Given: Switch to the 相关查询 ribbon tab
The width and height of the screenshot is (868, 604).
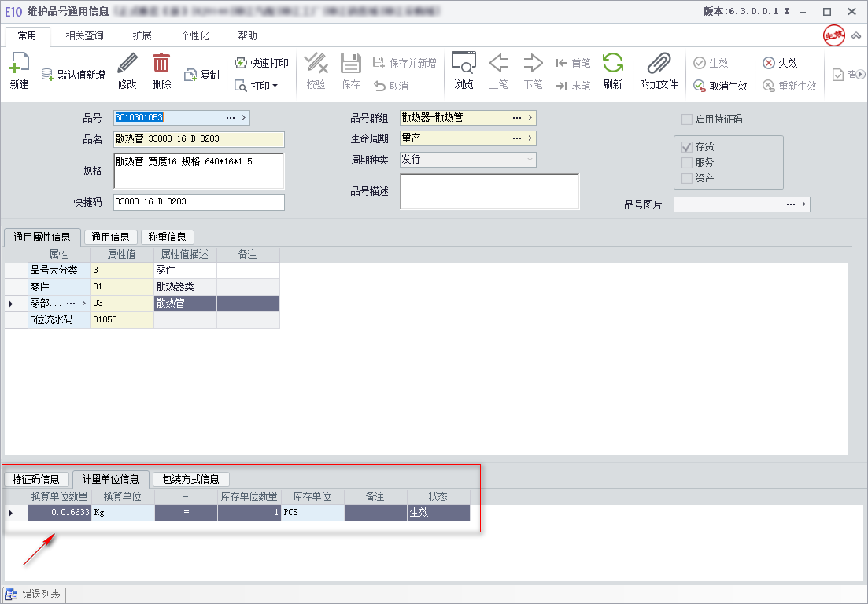Looking at the screenshot, I should (x=85, y=36).
